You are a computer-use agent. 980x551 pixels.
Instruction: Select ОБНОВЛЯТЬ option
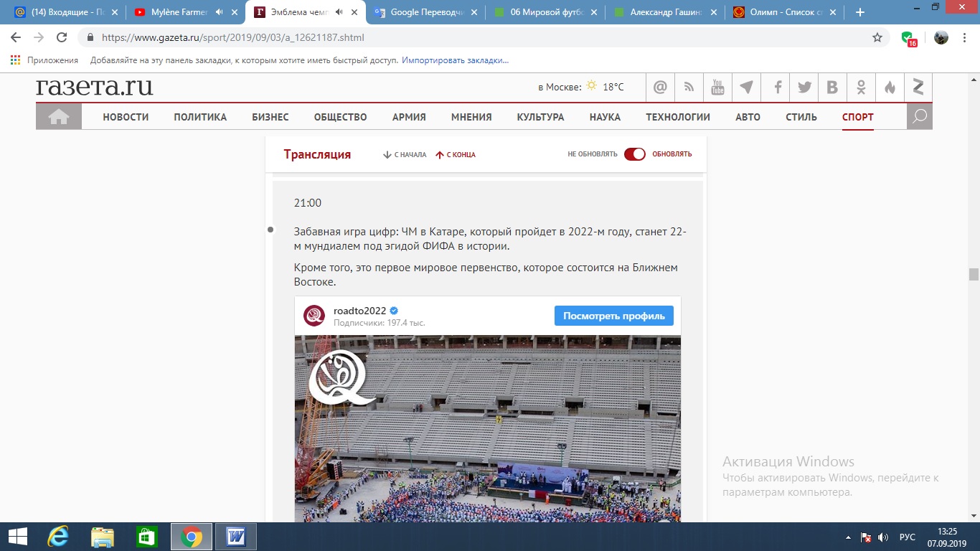[x=672, y=154]
